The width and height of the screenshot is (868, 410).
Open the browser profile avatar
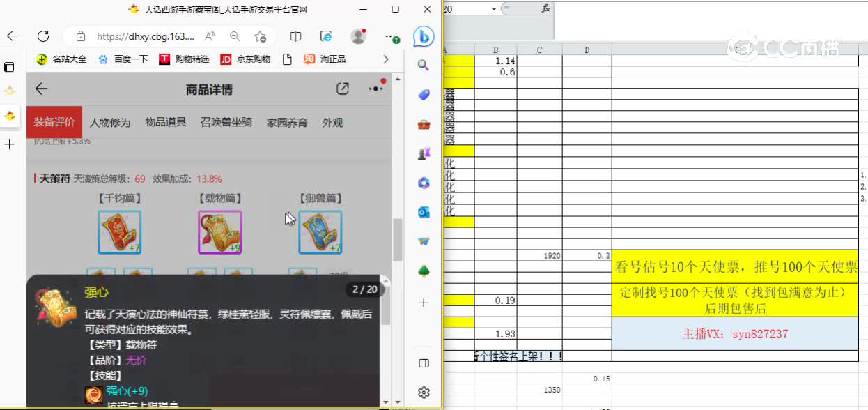[x=358, y=36]
